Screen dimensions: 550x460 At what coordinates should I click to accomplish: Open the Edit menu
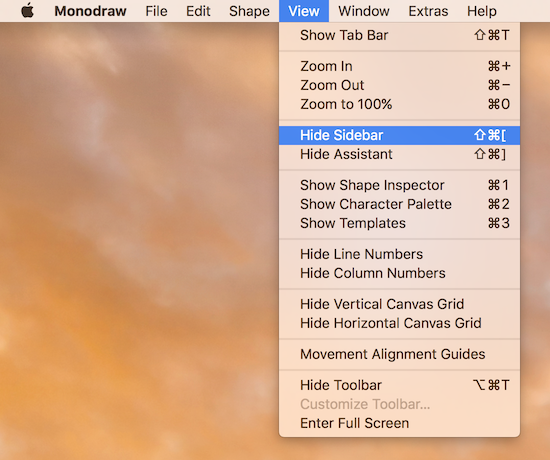click(198, 11)
